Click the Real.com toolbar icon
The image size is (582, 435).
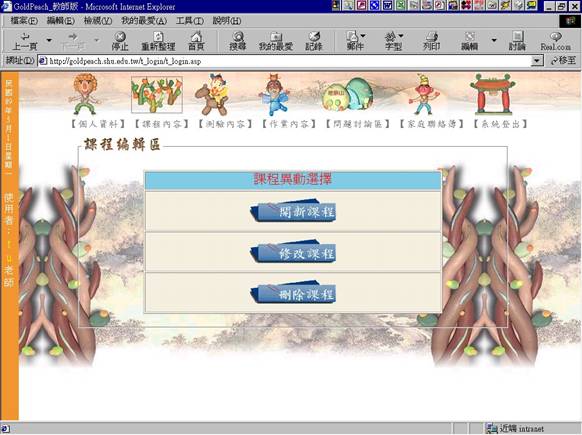click(x=555, y=41)
